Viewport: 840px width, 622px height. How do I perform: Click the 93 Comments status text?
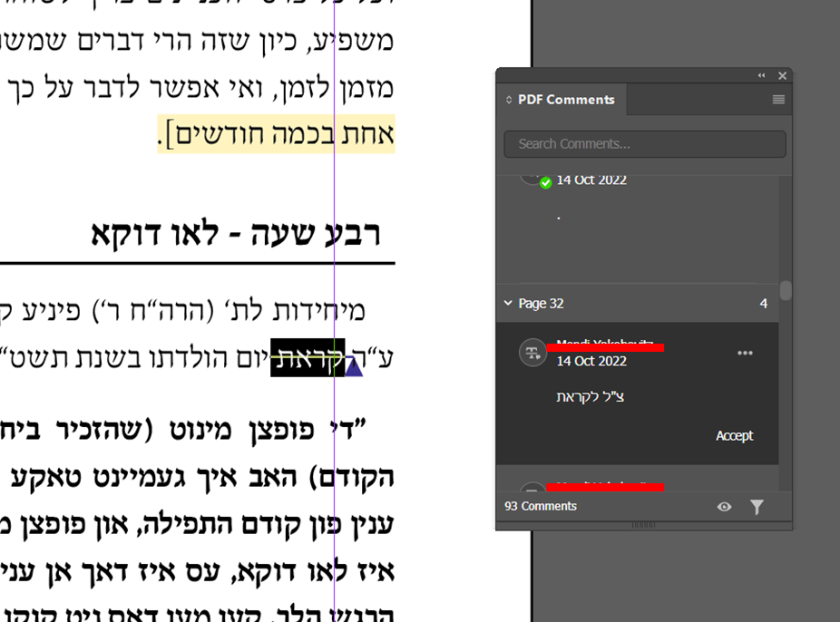tap(541, 506)
